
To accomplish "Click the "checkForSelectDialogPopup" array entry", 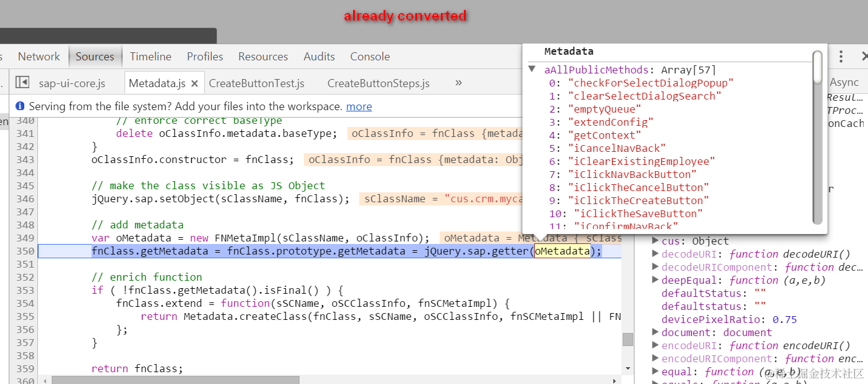I will click(x=651, y=82).
